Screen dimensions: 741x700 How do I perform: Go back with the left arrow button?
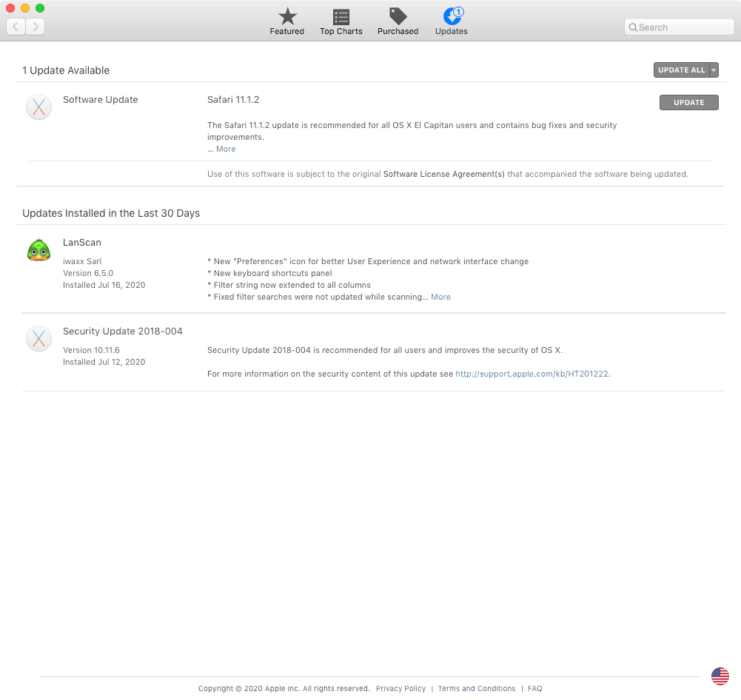(16, 27)
